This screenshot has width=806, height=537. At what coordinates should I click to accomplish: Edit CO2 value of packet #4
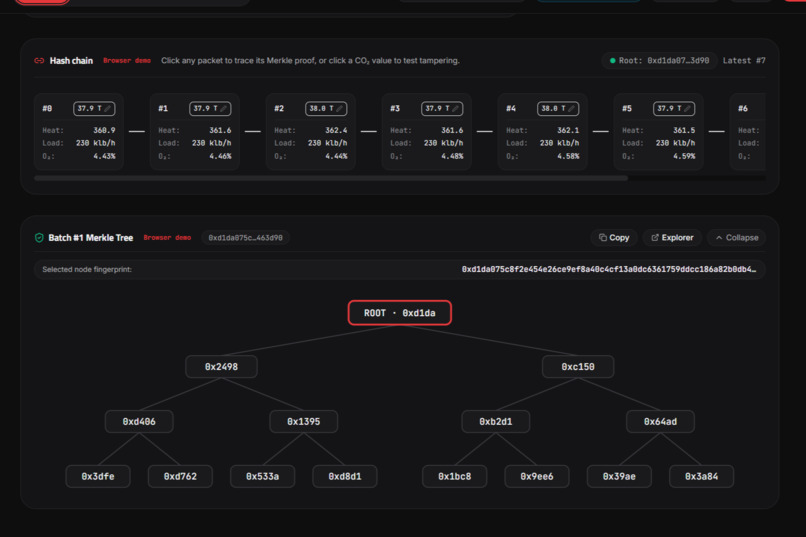(558, 108)
